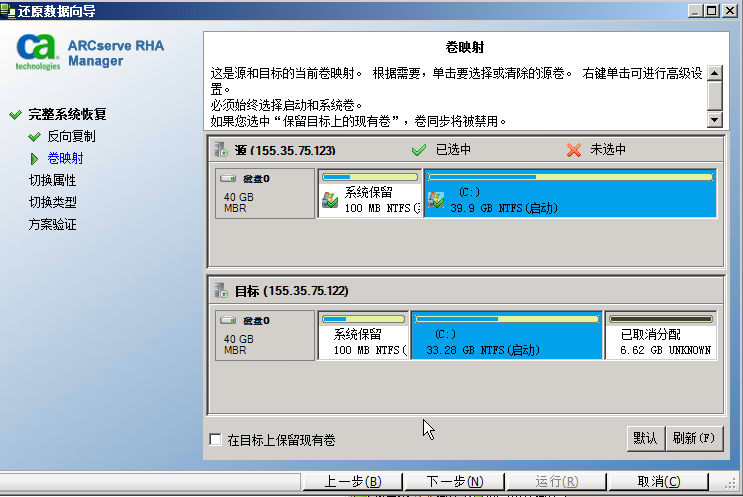743x497 pixels.
Task: Click the green check icon for 已选中
Action: 418,150
